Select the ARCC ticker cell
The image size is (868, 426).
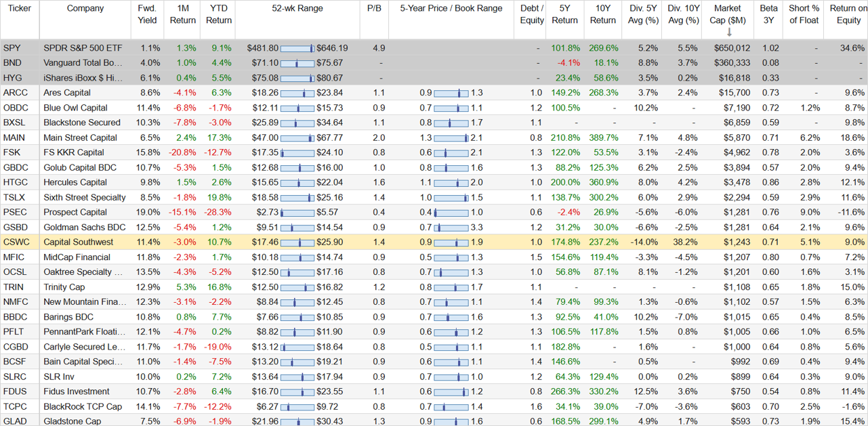pyautogui.click(x=15, y=93)
